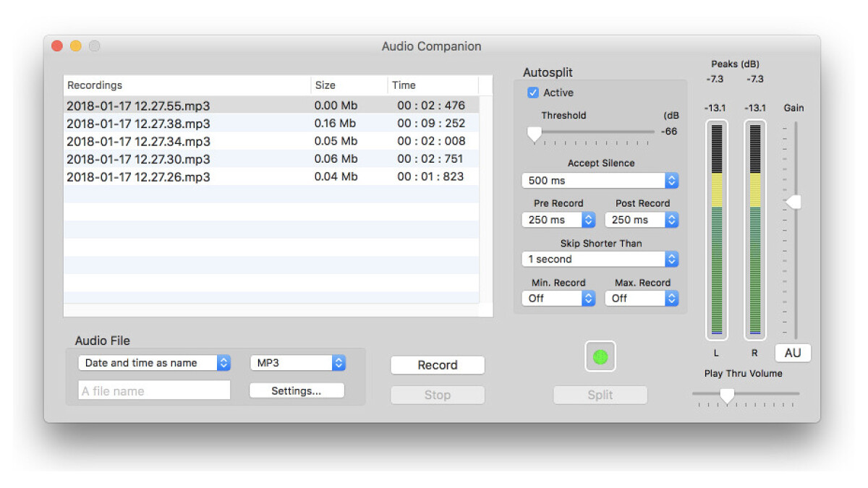Expand the Skip Shorter Than dropdown
The width and height of the screenshot is (868, 488).
point(600,259)
